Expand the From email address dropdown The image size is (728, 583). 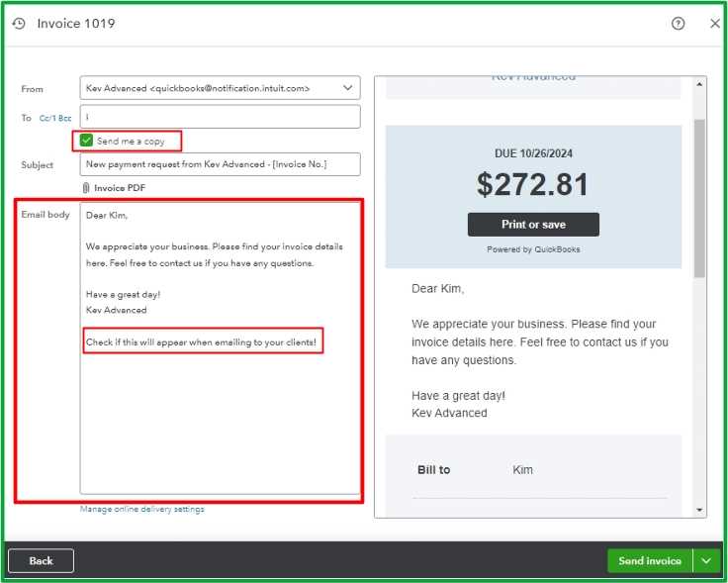[347, 88]
